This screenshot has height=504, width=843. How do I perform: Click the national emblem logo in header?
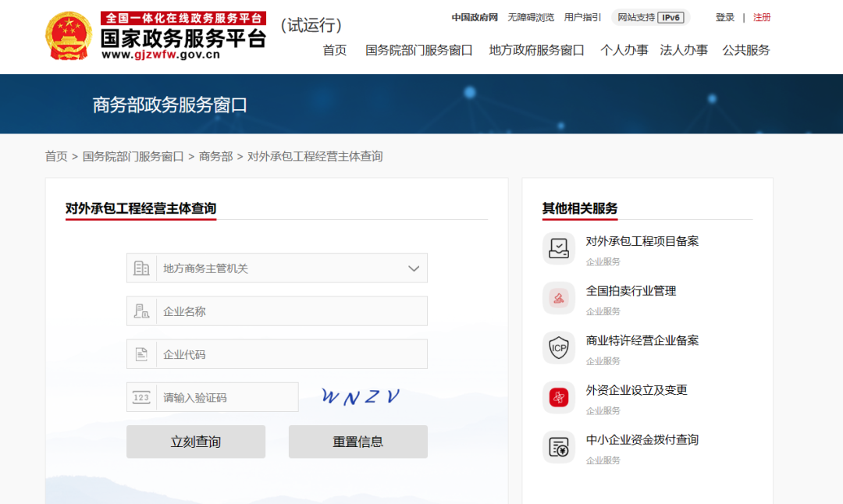pos(69,36)
